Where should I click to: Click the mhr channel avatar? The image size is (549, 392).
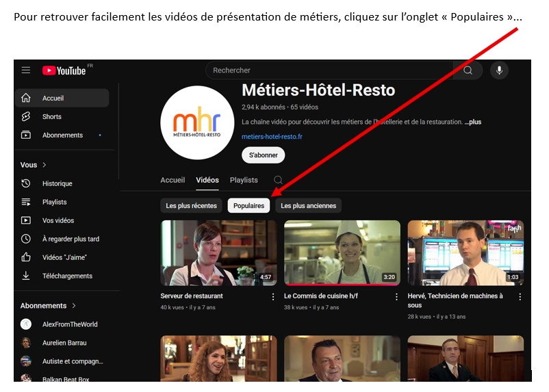pos(197,123)
